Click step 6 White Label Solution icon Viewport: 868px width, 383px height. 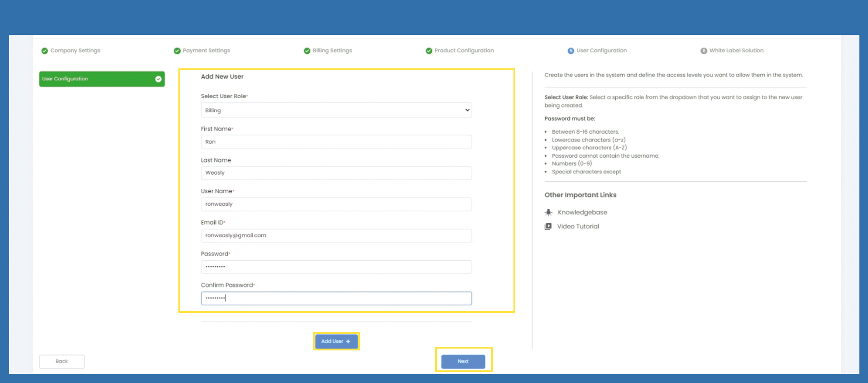pos(704,51)
